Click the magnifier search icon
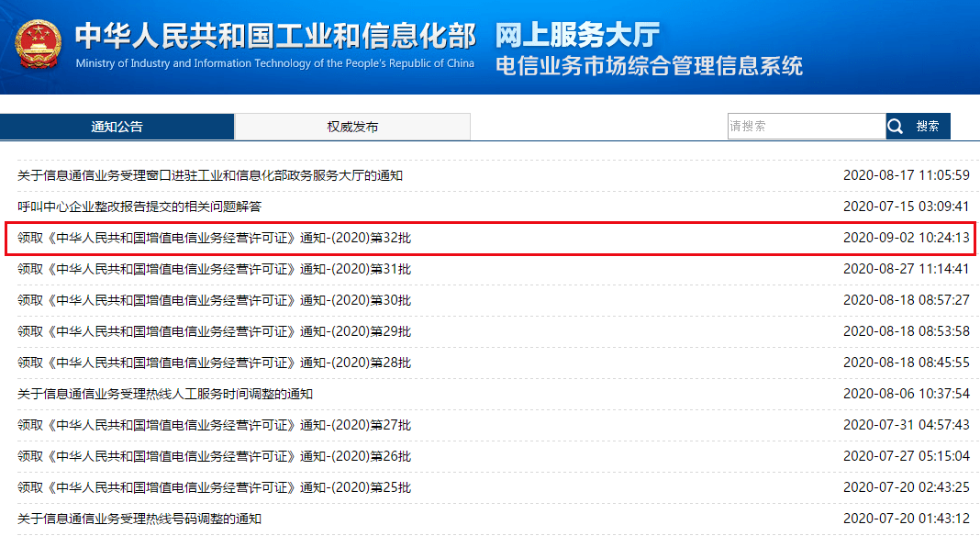 pos(895,127)
